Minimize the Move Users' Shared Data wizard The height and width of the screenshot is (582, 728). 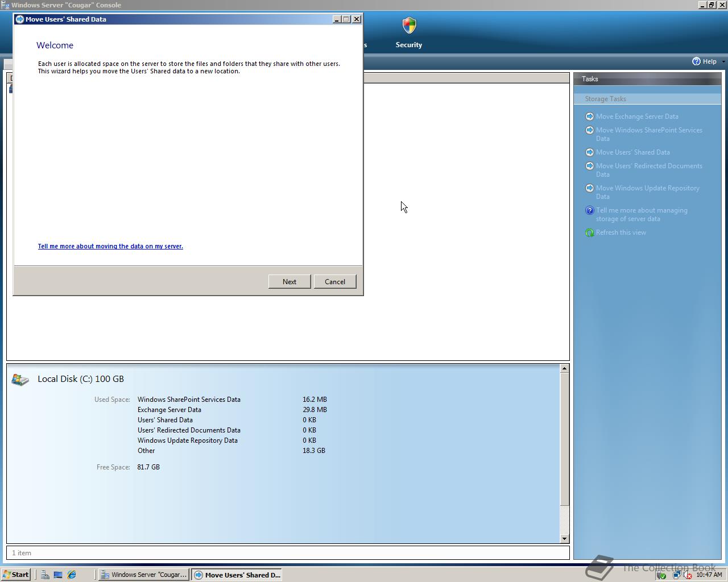(x=337, y=19)
